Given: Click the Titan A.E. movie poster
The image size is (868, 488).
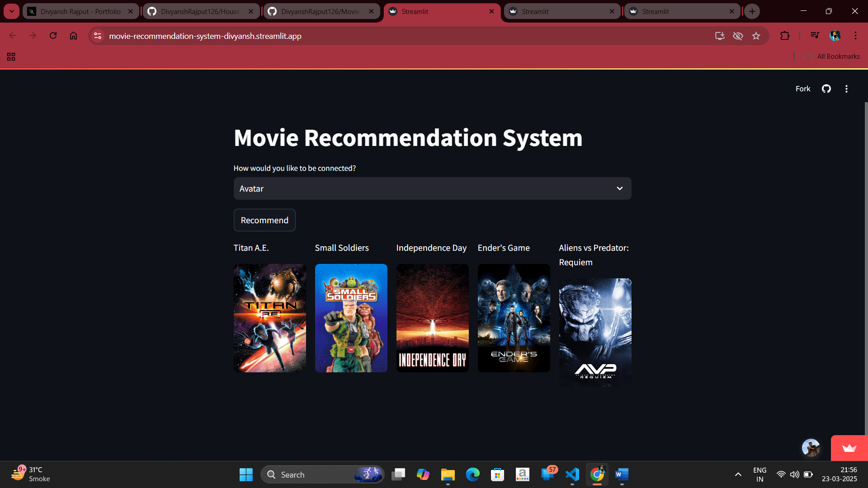Looking at the screenshot, I should tap(269, 318).
